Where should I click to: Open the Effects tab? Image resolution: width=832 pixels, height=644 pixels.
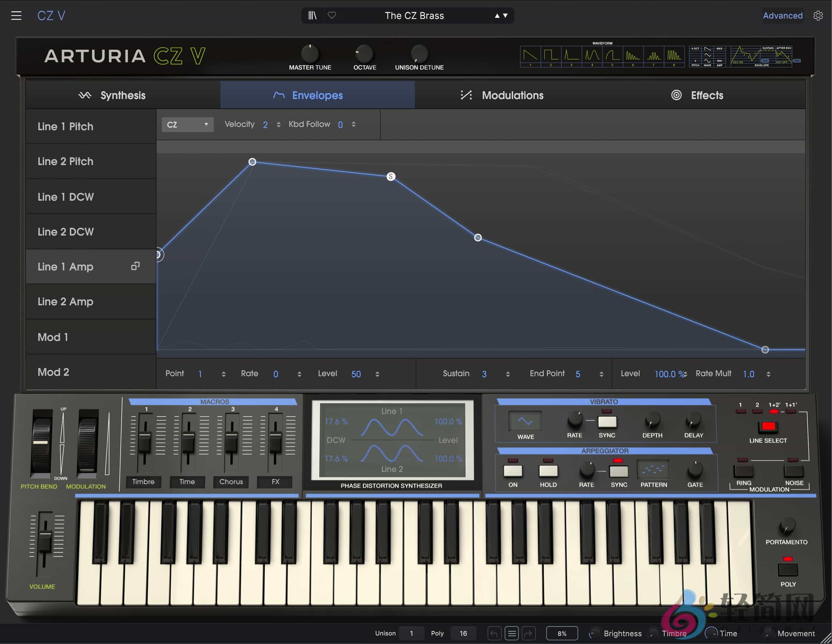tap(707, 95)
